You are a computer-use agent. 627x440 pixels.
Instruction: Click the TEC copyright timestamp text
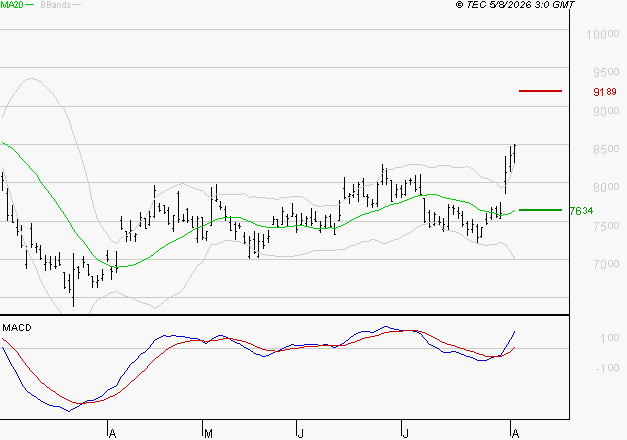(515, 4)
